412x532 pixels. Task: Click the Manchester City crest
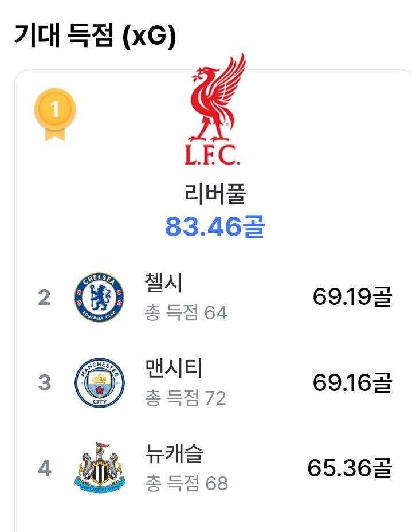pos(99,382)
